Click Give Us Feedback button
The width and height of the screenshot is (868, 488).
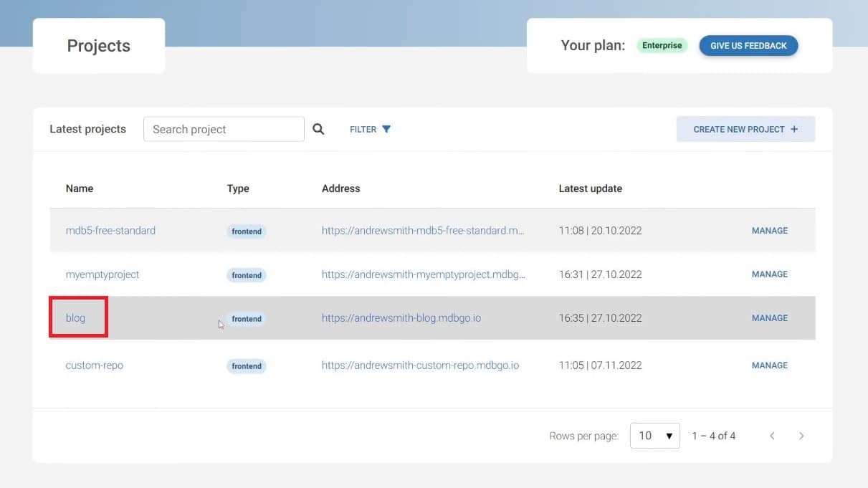[x=748, y=45]
